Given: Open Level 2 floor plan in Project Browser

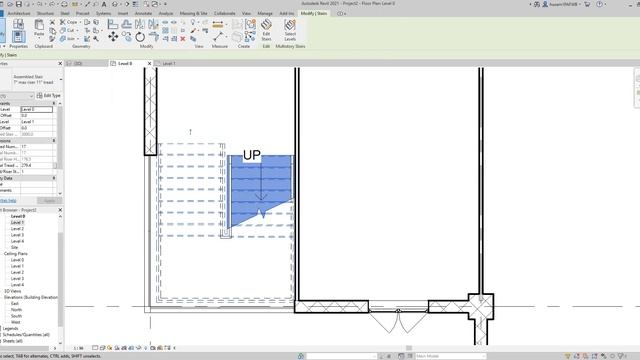Looking at the screenshot, I should pos(17,229).
